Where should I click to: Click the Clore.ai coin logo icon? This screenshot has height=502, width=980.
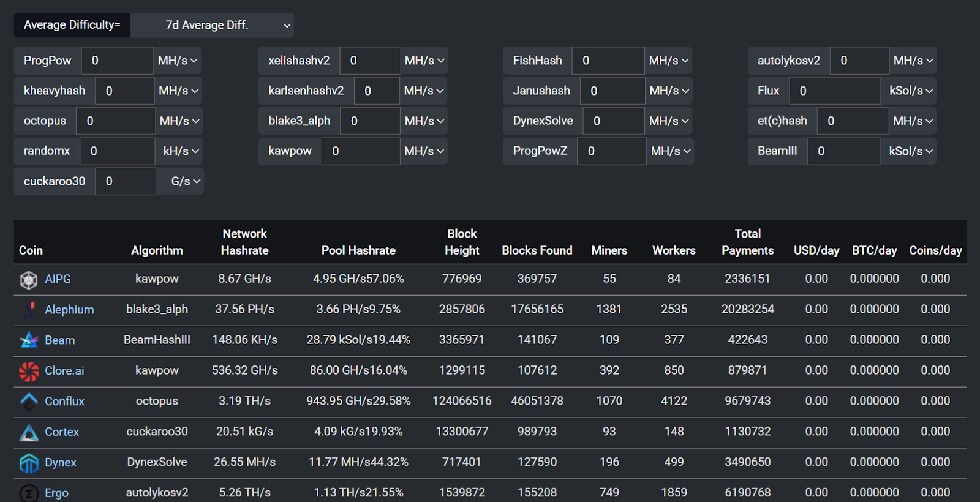[x=29, y=372]
